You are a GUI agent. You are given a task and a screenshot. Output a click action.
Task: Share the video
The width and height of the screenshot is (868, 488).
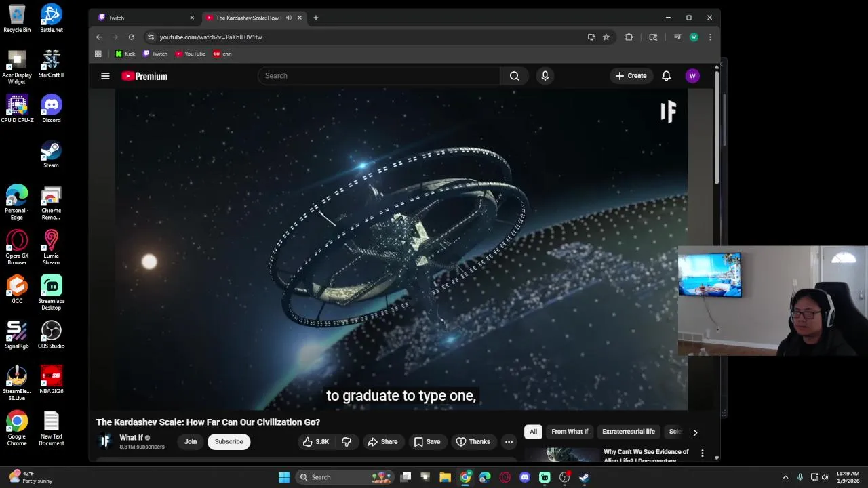[x=382, y=442]
